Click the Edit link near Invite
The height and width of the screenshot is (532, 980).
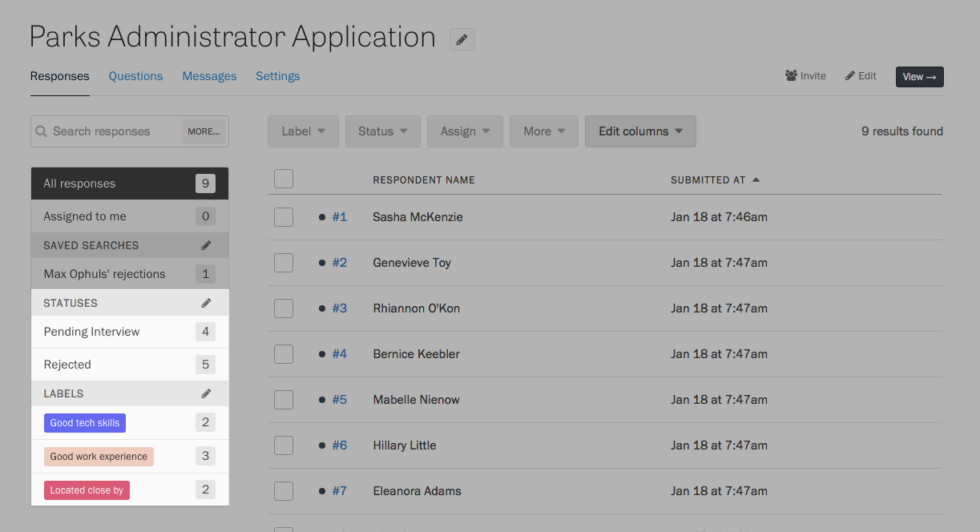coord(861,76)
